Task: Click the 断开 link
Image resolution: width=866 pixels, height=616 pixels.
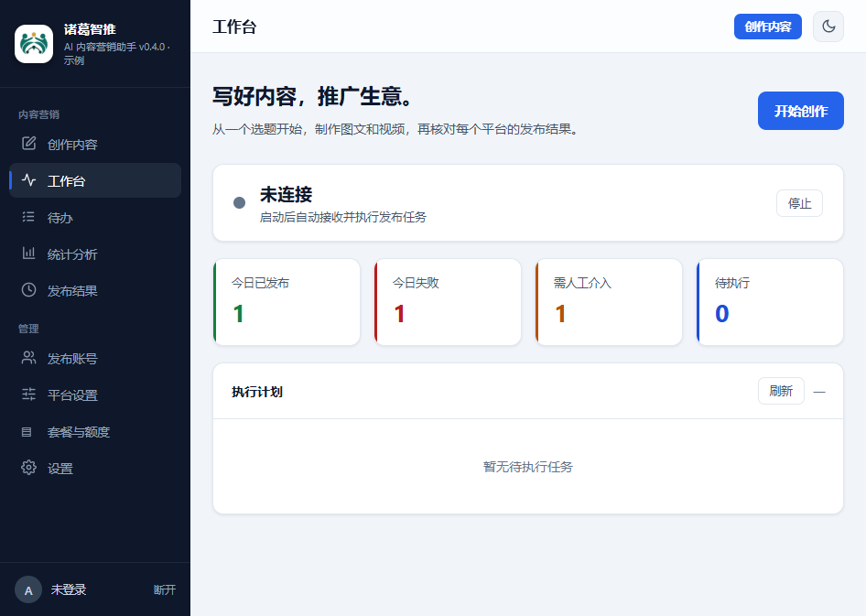Action: pyautogui.click(x=165, y=589)
